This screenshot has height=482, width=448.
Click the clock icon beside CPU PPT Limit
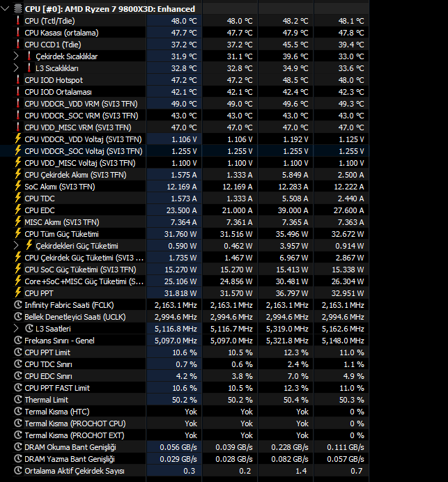(18, 352)
